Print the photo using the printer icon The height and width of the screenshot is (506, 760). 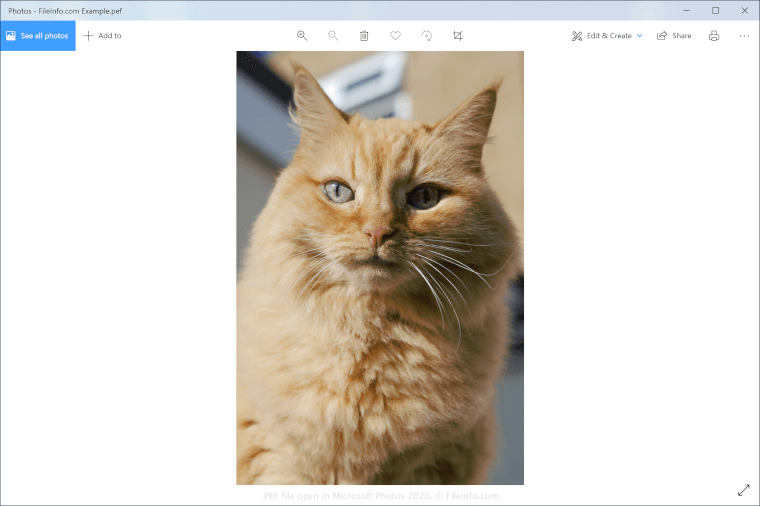(x=714, y=36)
